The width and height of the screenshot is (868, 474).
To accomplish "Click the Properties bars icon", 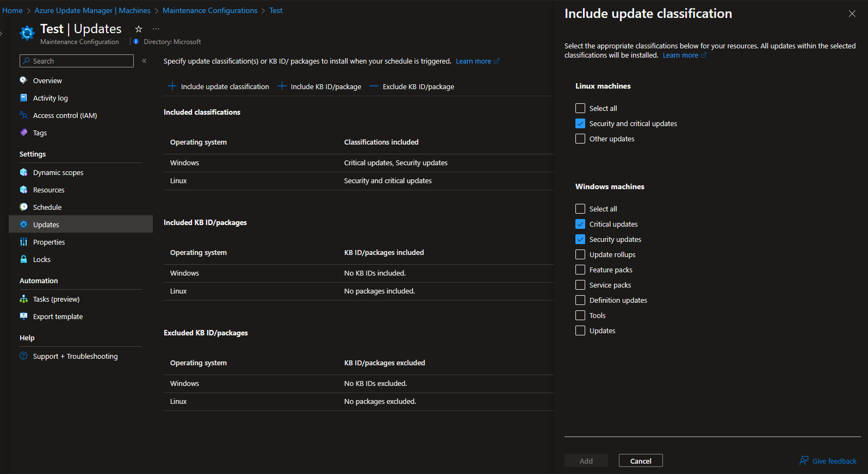I will pyautogui.click(x=23, y=242).
